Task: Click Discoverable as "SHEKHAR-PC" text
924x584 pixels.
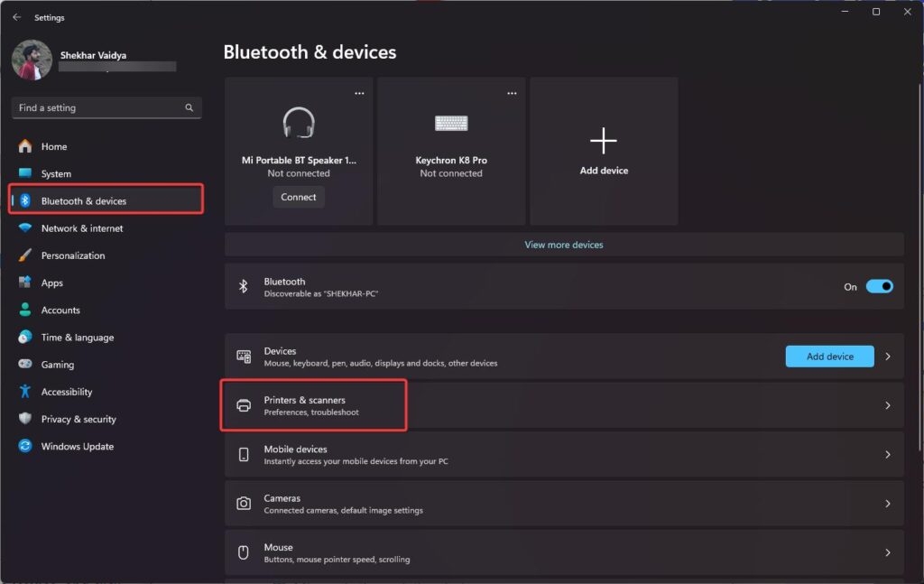Action: coord(321,293)
